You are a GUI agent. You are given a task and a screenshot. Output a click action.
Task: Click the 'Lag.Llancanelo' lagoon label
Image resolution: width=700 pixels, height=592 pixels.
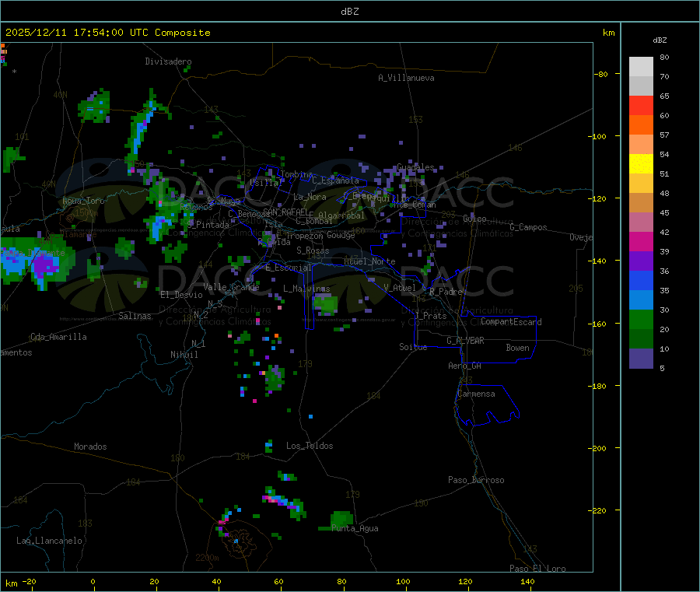pos(49,541)
